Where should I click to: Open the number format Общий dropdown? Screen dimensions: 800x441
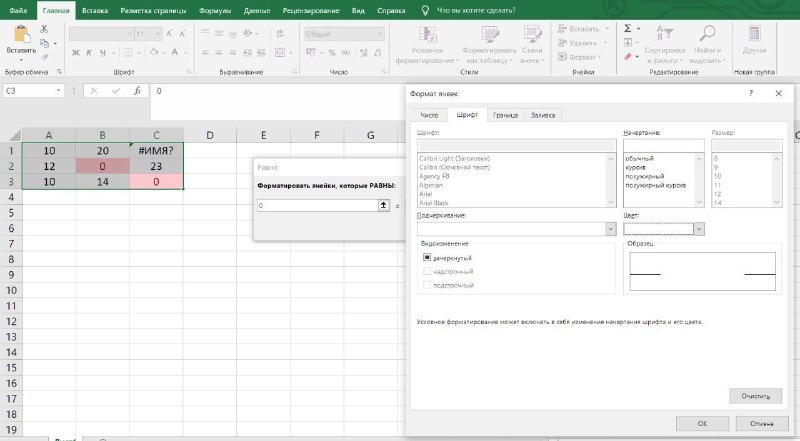coord(380,34)
